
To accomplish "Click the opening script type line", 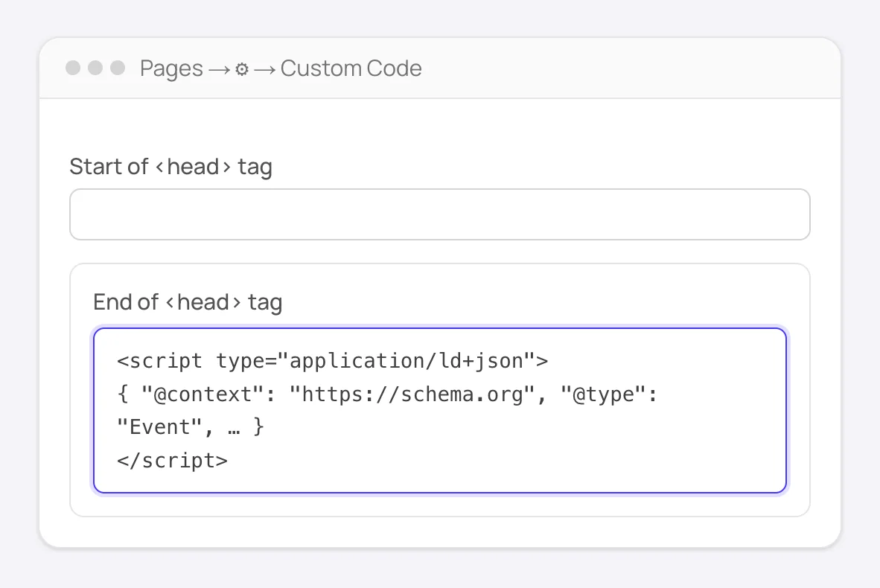I will 332,361.
